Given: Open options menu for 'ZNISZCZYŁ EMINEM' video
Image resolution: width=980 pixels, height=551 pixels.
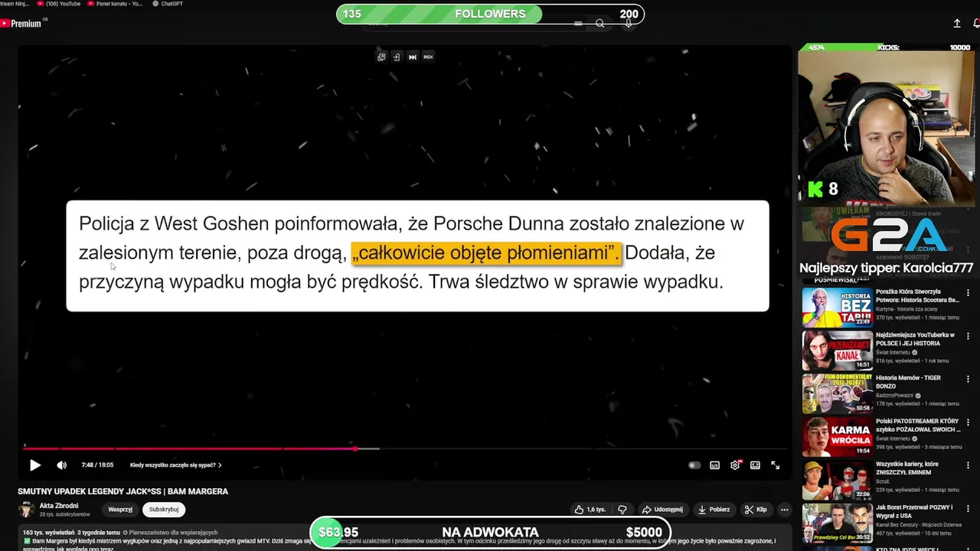Looking at the screenshot, I should pos(968,465).
